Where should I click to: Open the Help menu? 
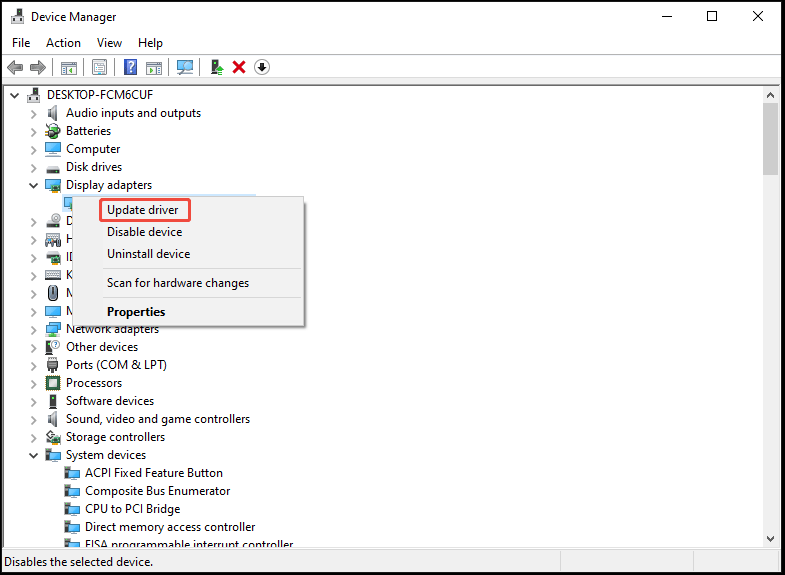tap(150, 43)
